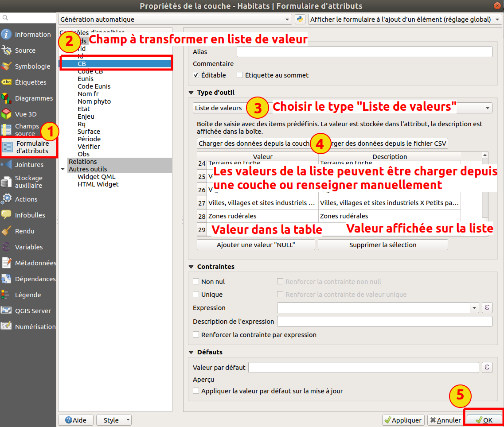504x427 pixels.
Task: Open the Formulaire d'attributs form icon
Action: click(x=7, y=147)
